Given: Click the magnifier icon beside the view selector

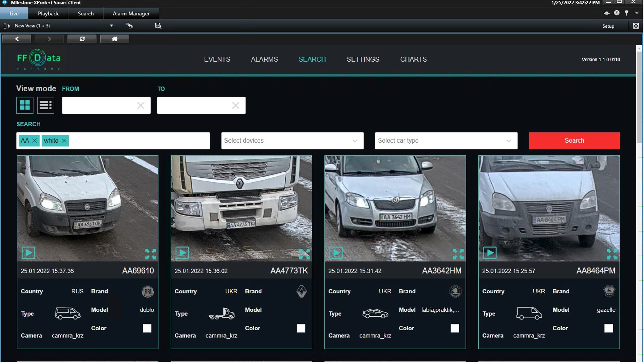Looking at the screenshot, I should coord(158,25).
